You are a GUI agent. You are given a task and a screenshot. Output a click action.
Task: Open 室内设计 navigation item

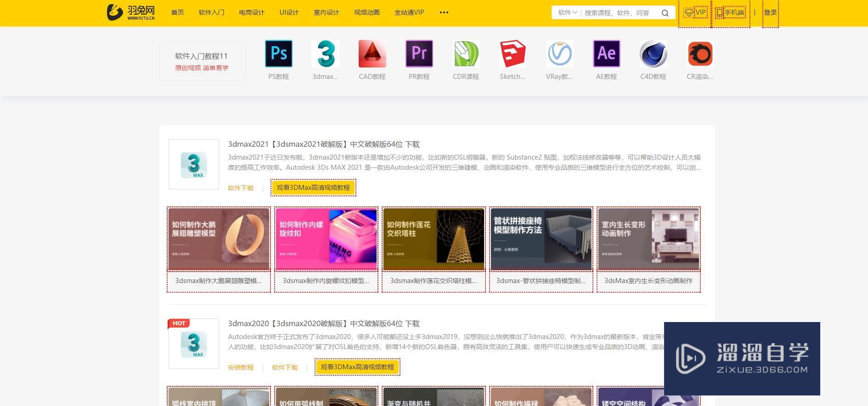click(326, 12)
